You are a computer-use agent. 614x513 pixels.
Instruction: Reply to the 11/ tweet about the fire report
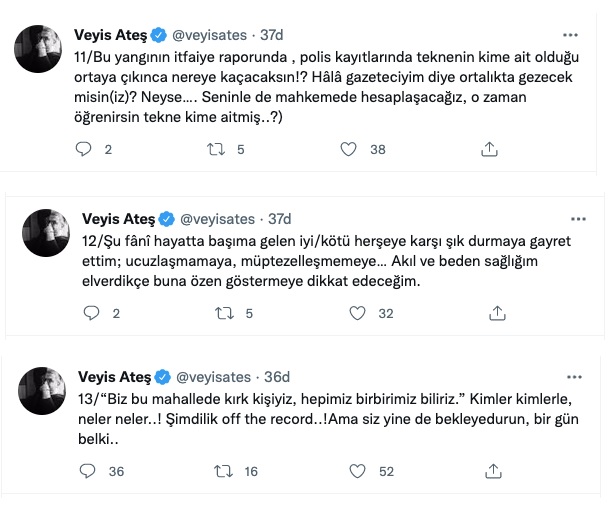click(85, 149)
